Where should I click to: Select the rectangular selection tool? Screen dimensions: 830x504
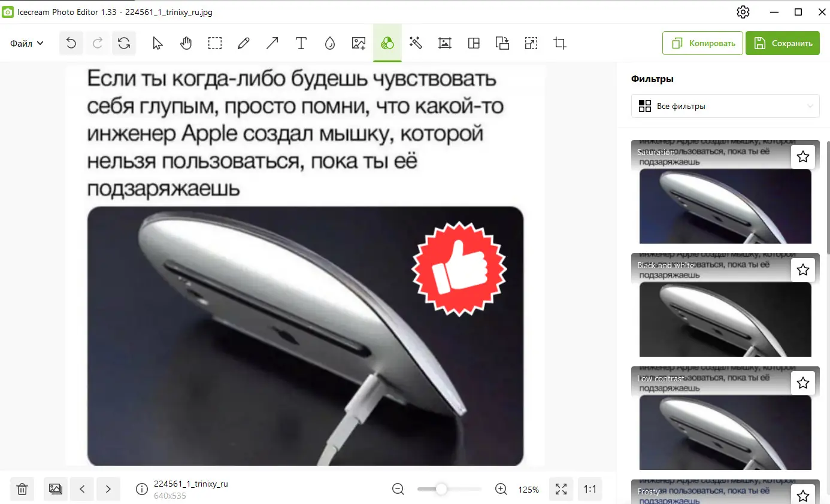click(x=214, y=42)
